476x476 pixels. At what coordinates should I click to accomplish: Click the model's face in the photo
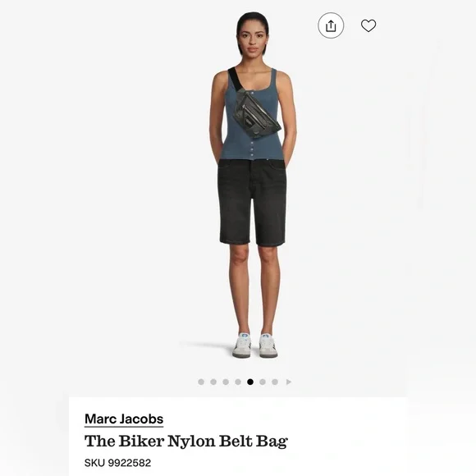tap(253, 39)
